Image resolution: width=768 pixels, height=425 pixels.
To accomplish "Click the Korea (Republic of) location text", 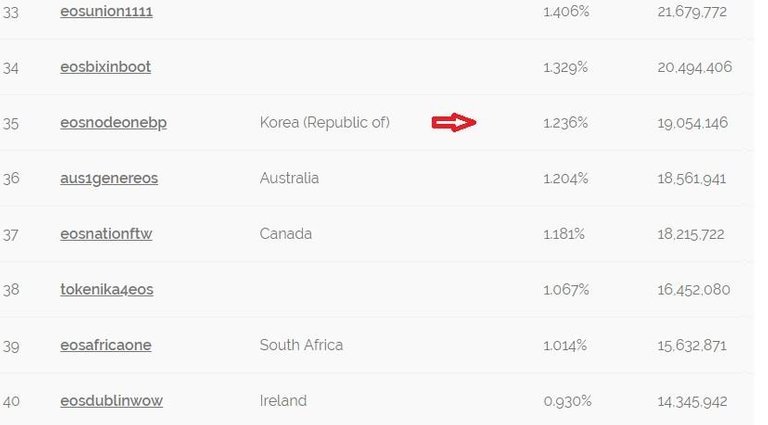I will coord(324,123).
